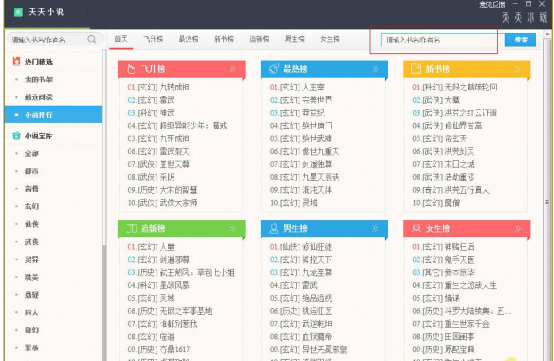Switch to the 飞升榜 tab in top bar

[153, 39]
